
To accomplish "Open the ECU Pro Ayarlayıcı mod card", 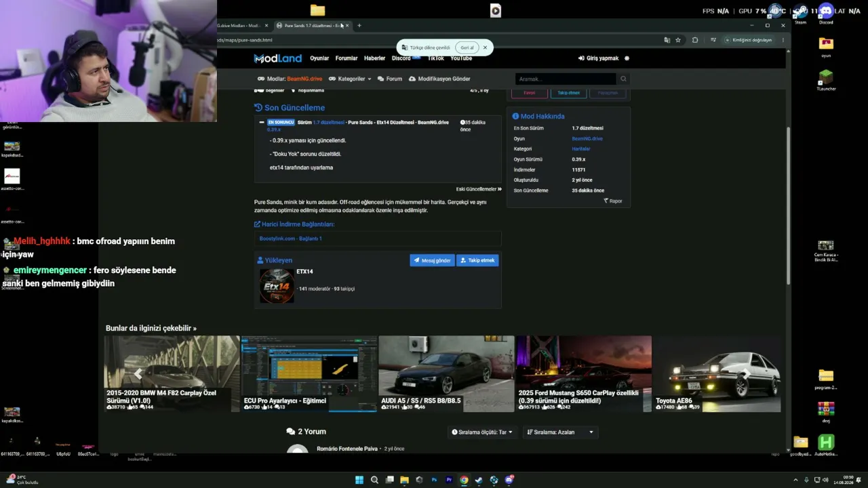I will click(x=309, y=373).
